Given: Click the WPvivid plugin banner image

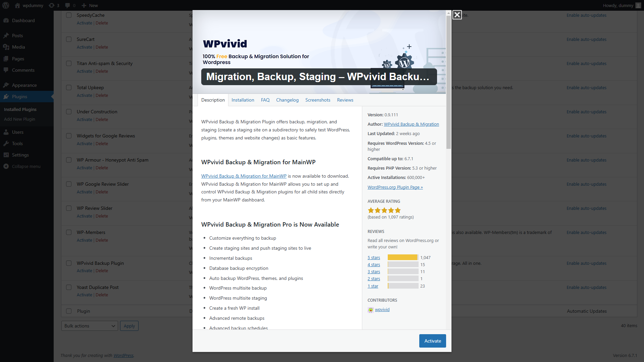Looking at the screenshot, I should point(319,52).
